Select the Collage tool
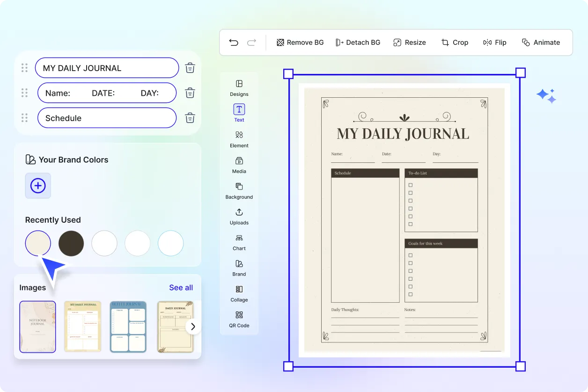Screen dimensions: 588x392 (x=239, y=293)
